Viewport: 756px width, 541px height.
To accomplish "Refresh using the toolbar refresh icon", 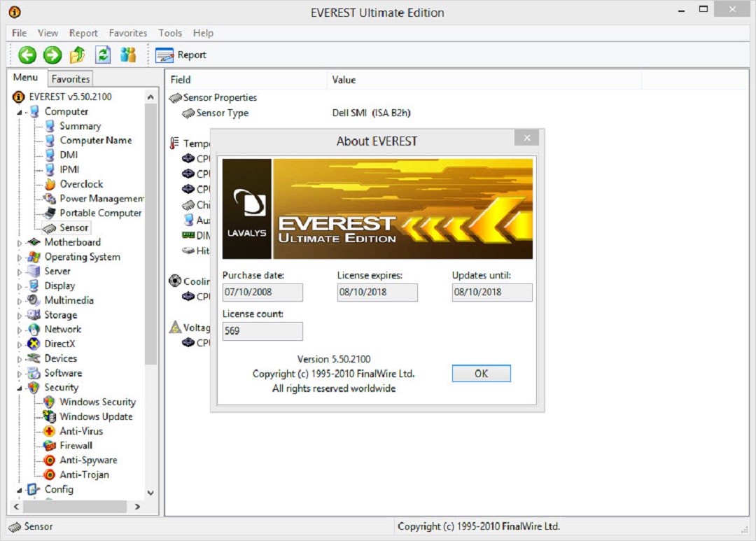I will coord(103,55).
